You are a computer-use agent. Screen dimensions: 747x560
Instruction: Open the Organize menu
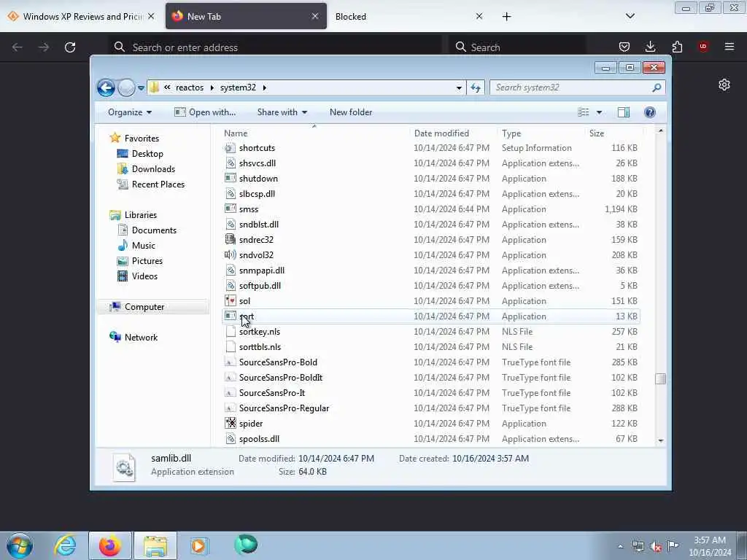[x=130, y=112]
